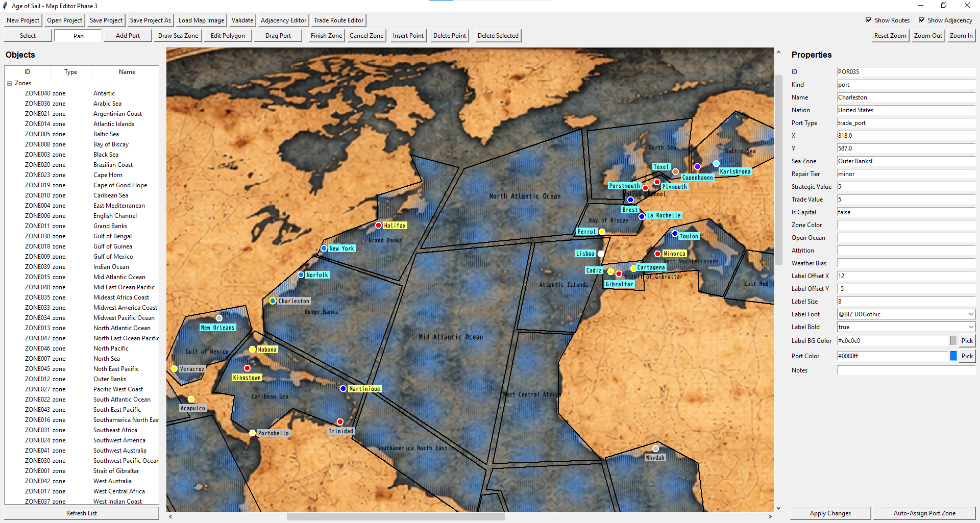Activate the Draw Sea Zone tool
980x523 pixels.
click(x=178, y=36)
